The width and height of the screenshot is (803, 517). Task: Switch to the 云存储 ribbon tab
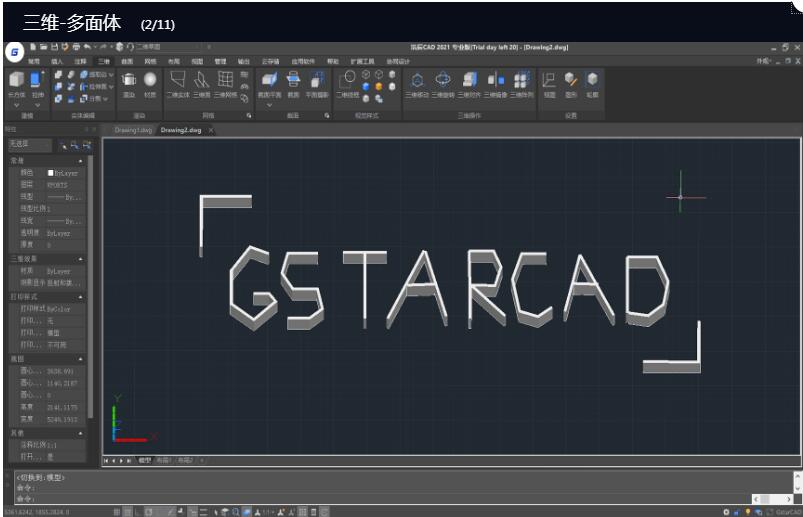coord(270,61)
